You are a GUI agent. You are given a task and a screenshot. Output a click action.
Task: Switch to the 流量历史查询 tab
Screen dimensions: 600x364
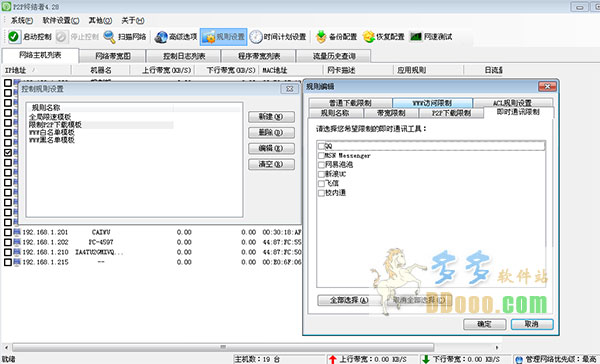334,56
